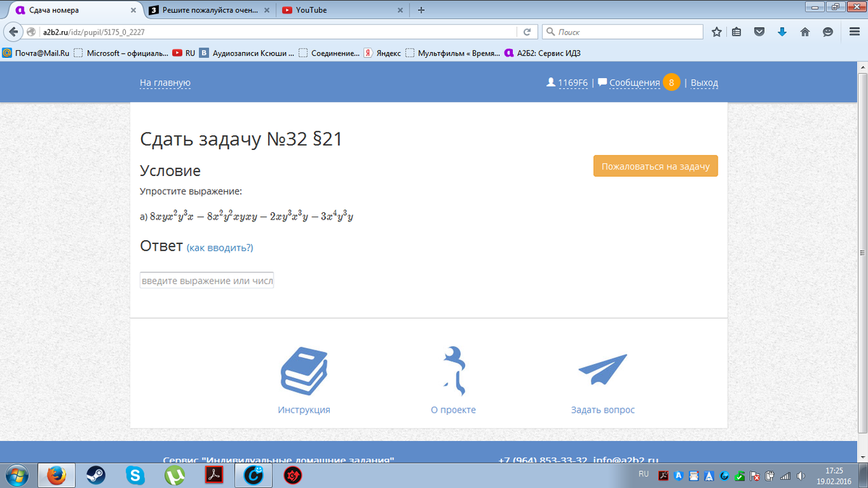Open Adobe Reader from the taskbar
The height and width of the screenshot is (488, 868).
[214, 476]
